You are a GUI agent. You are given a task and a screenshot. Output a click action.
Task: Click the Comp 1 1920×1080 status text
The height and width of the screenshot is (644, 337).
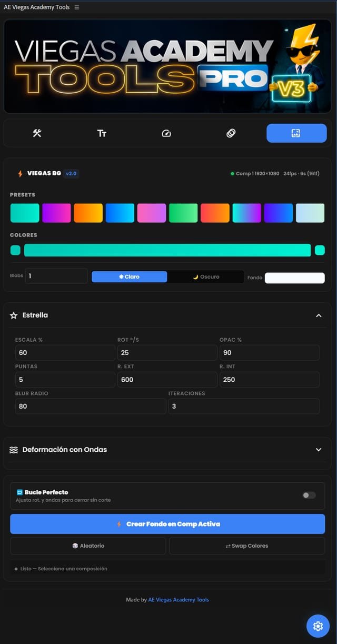pos(257,174)
